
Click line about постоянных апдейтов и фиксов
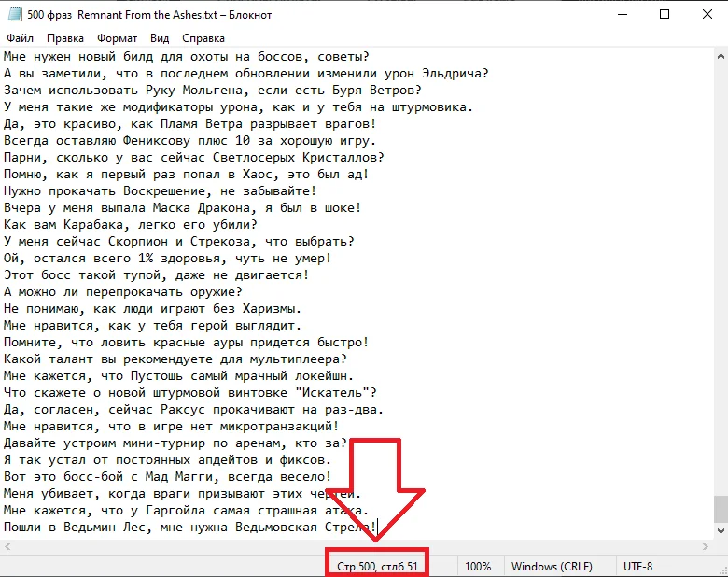[168, 460]
